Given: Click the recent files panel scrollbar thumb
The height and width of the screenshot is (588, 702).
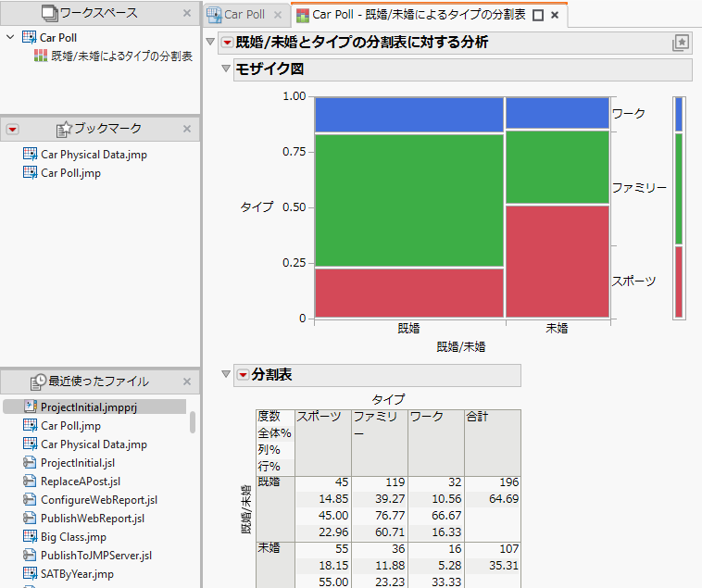Looking at the screenshot, I should (193, 422).
